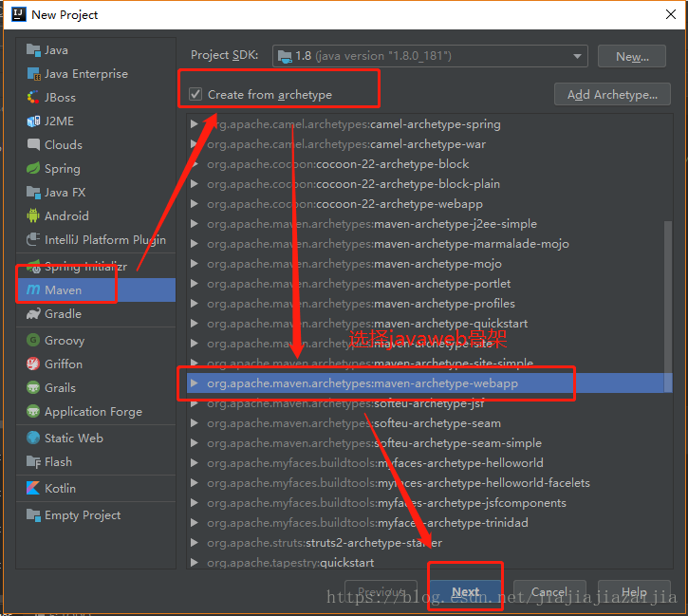Click the Static Web globe icon
The width and height of the screenshot is (688, 616).
coord(33,438)
